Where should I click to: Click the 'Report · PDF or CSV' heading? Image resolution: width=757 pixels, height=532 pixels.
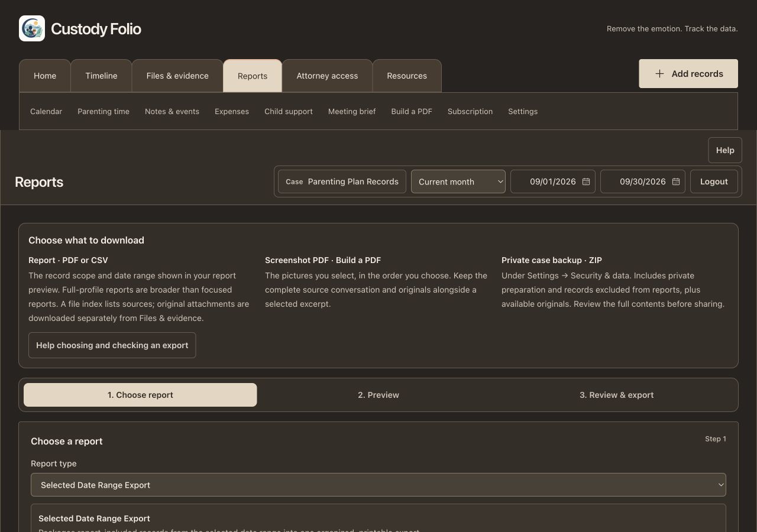pyautogui.click(x=68, y=260)
